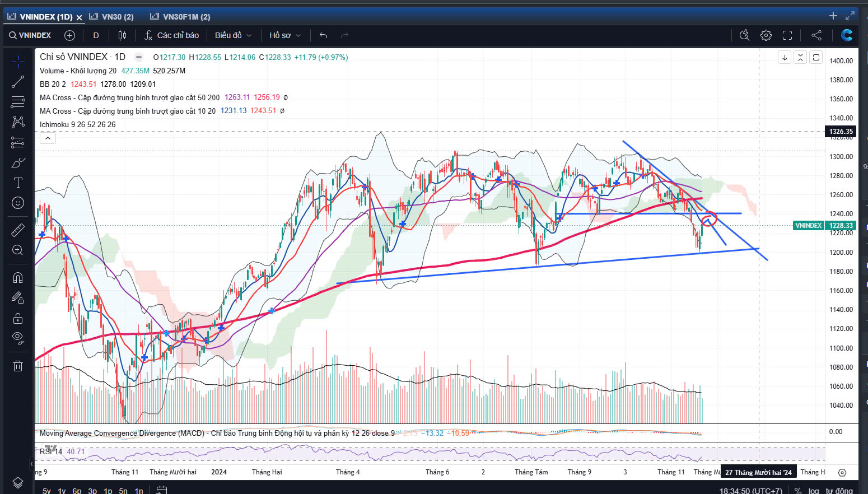Click the redo arrow
The height and width of the screenshot is (494, 868).
pos(344,35)
